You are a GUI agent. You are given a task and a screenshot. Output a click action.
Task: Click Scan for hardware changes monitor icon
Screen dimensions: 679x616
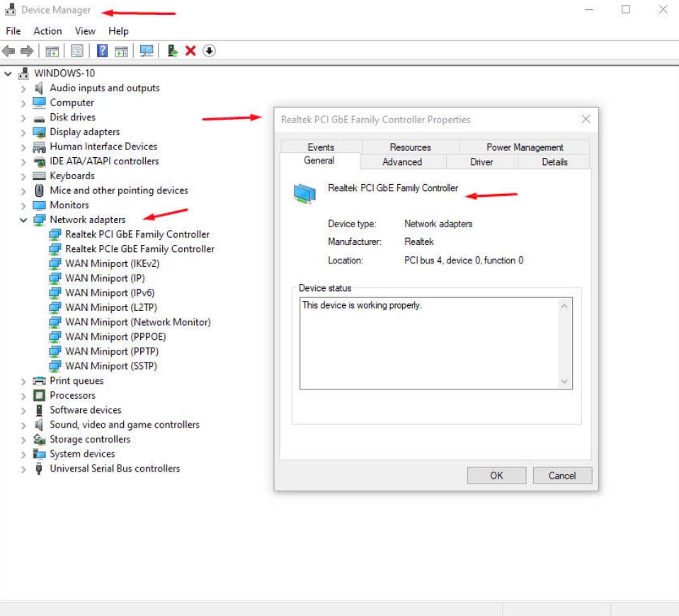point(147,51)
